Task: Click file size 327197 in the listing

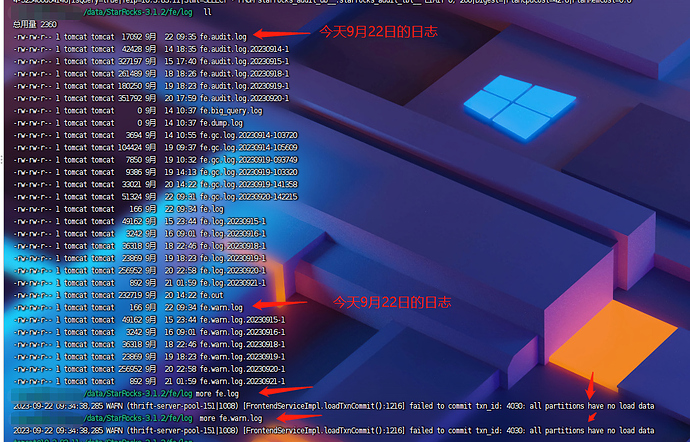Action: (130, 62)
